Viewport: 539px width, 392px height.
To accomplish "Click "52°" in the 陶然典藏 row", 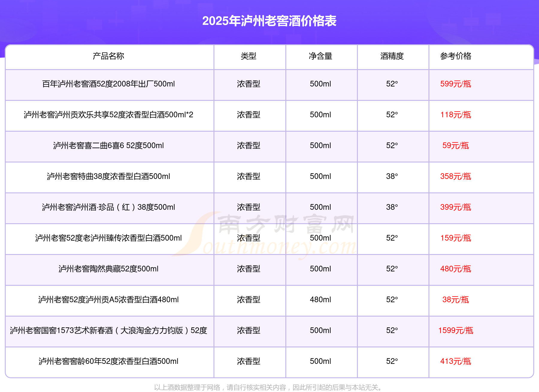I will coord(392,269).
